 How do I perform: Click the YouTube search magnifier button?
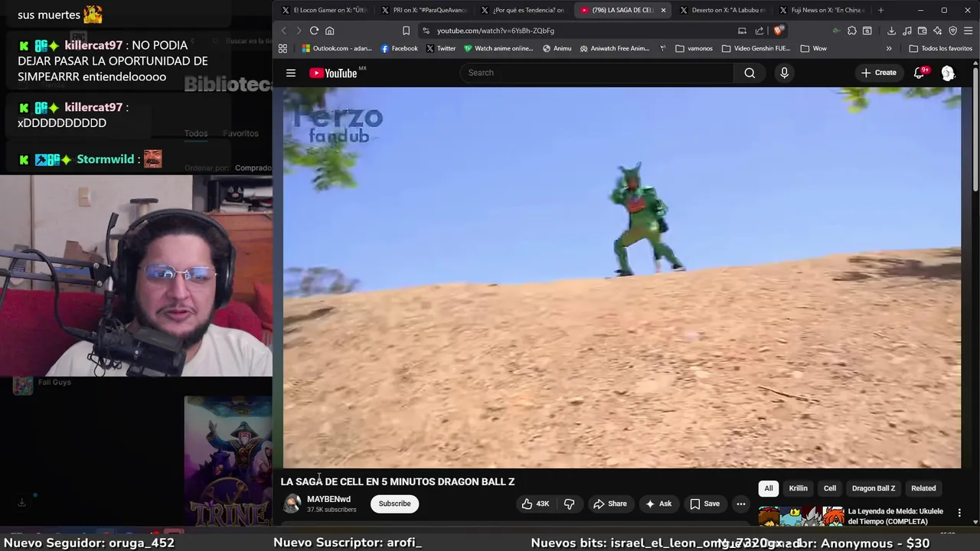750,73
